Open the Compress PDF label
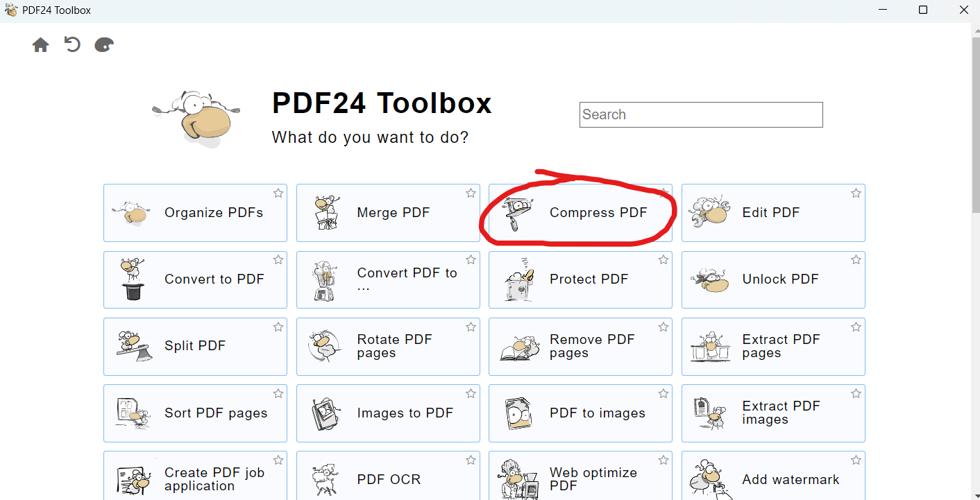Image resolution: width=980 pixels, height=500 pixels. (x=598, y=213)
